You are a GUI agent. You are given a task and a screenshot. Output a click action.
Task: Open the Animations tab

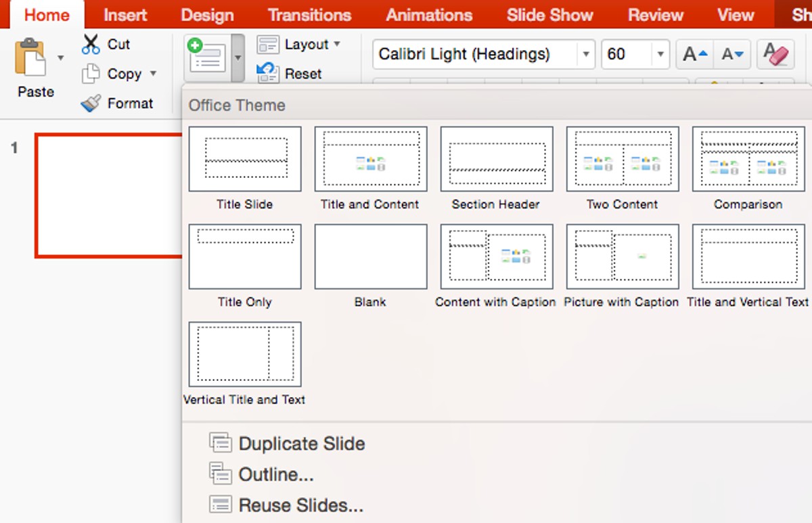[429, 15]
